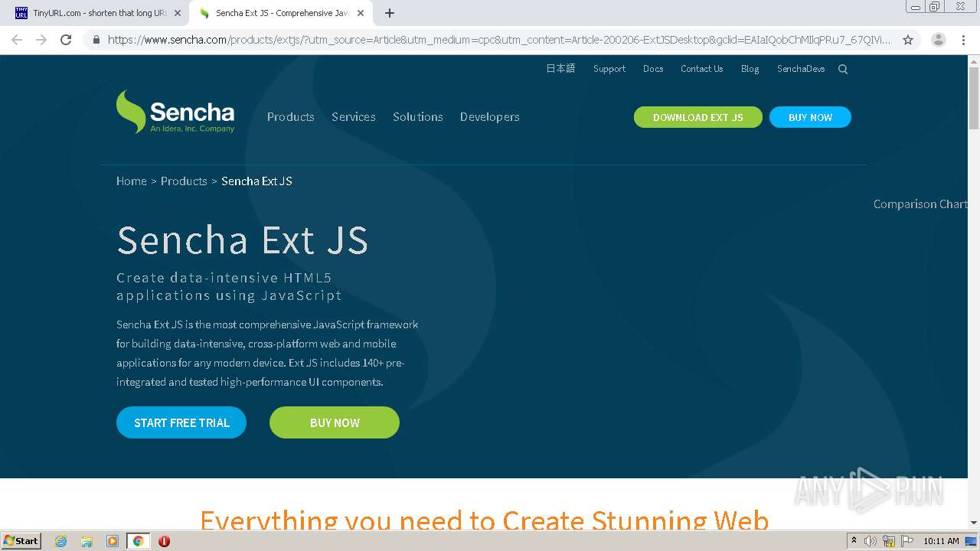Screen dimensions: 980x551
Task: Click the page vertical scrollbar thumb
Action: click(974, 99)
